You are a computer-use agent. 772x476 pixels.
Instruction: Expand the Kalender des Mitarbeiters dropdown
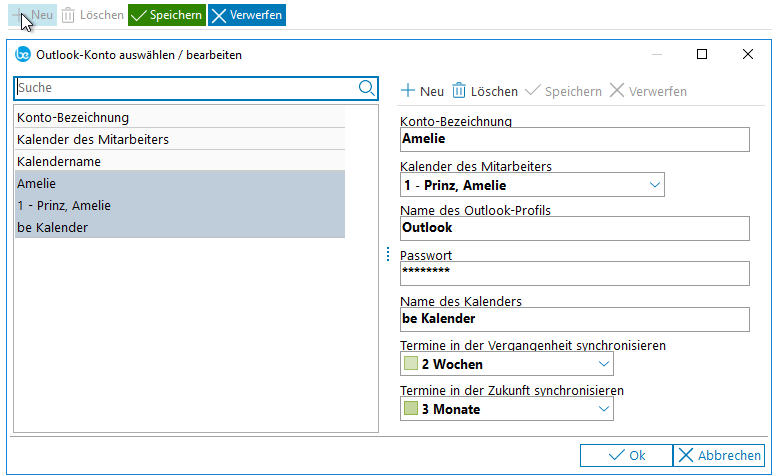655,185
